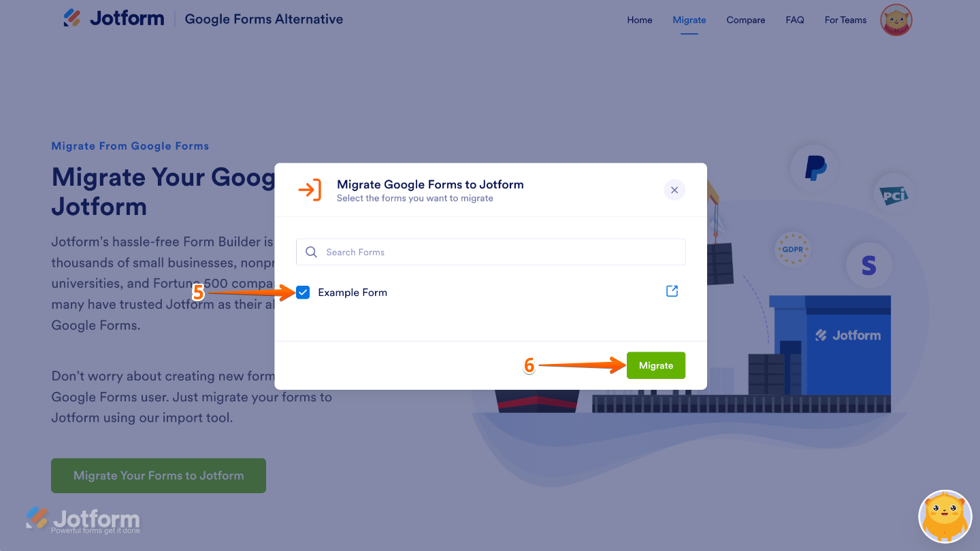Open the FAQ menu item

[x=794, y=20]
